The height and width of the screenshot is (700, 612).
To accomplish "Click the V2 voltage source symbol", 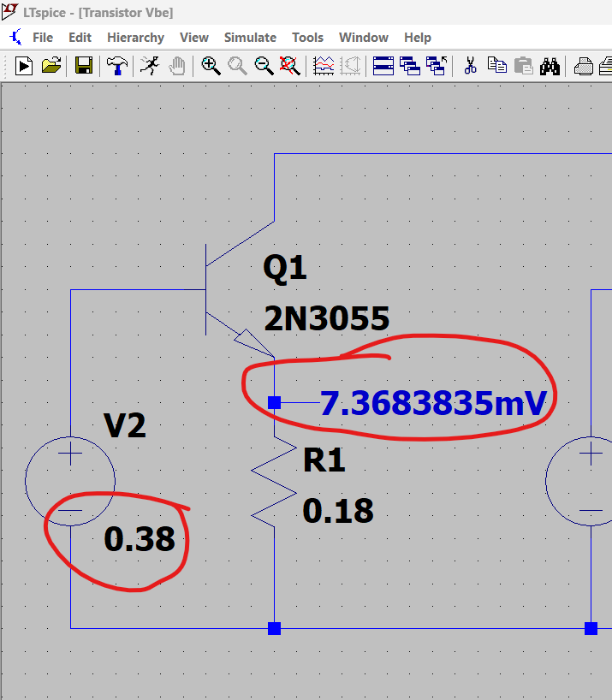I will [70, 481].
